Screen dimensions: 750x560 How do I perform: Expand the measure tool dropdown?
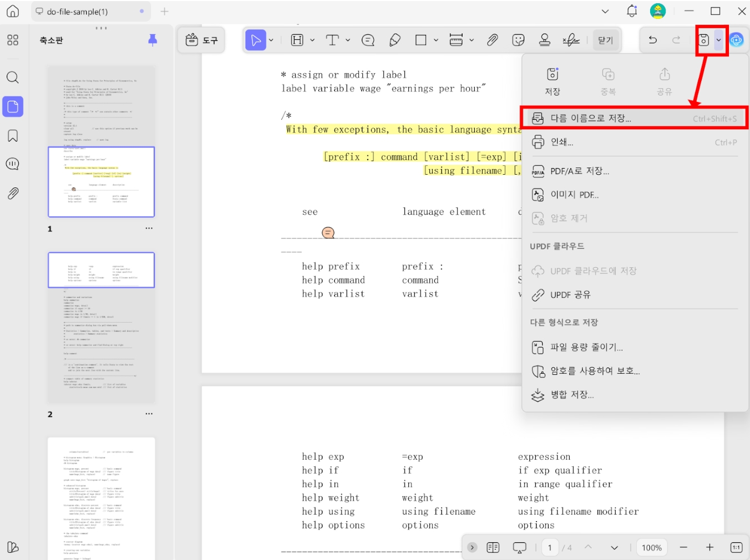point(472,39)
